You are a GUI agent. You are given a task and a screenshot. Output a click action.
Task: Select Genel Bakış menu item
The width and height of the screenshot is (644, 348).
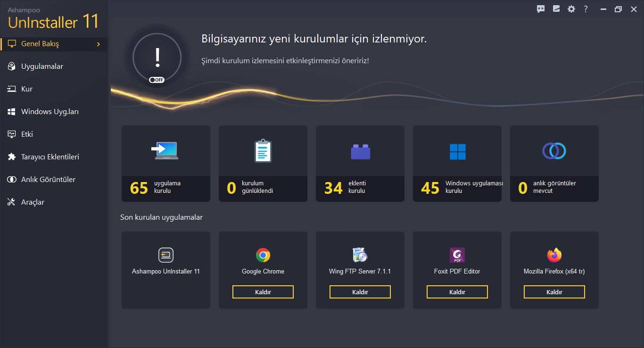tap(54, 44)
